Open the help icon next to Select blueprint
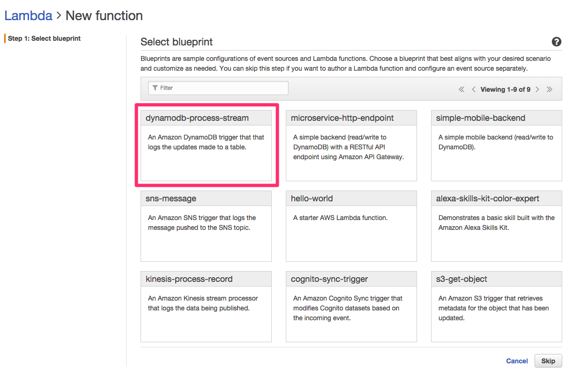The height and width of the screenshot is (368, 588). tap(556, 42)
